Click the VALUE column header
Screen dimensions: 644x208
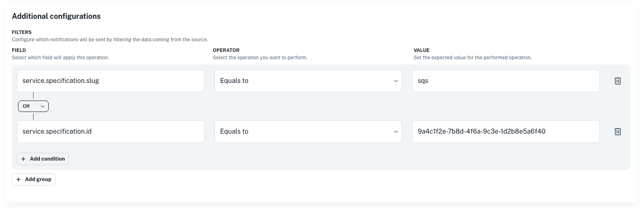421,50
